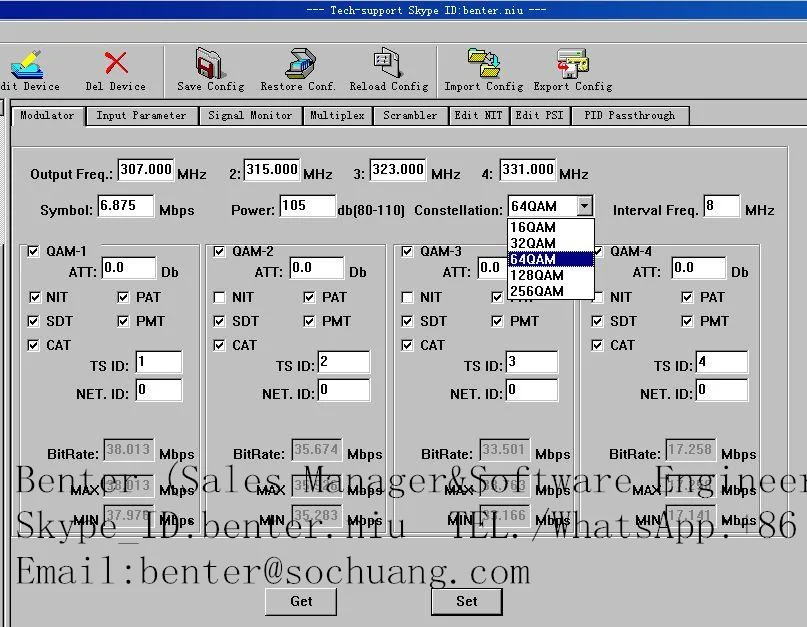Click the Output Freq. 307.000 field
This screenshot has height=627, width=807.
146,169
